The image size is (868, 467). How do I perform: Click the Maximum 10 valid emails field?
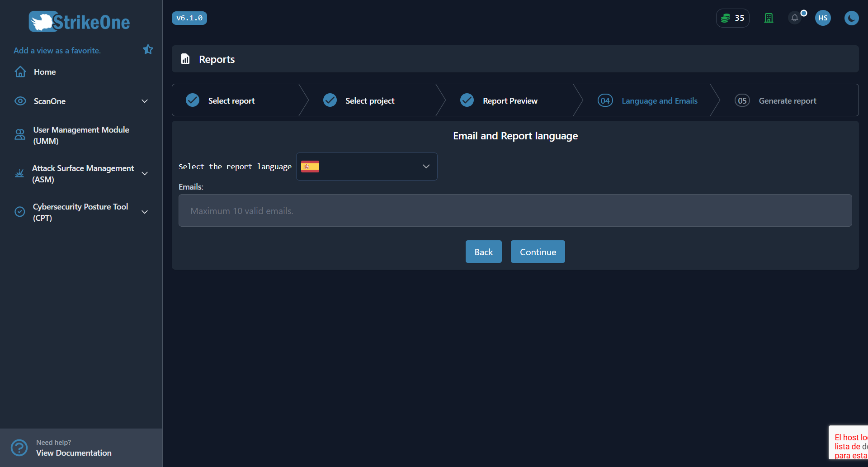[515, 210]
